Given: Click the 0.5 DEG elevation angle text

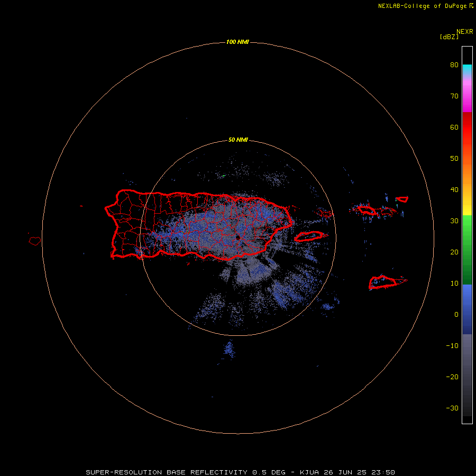Looking at the screenshot, I should (x=269, y=472).
